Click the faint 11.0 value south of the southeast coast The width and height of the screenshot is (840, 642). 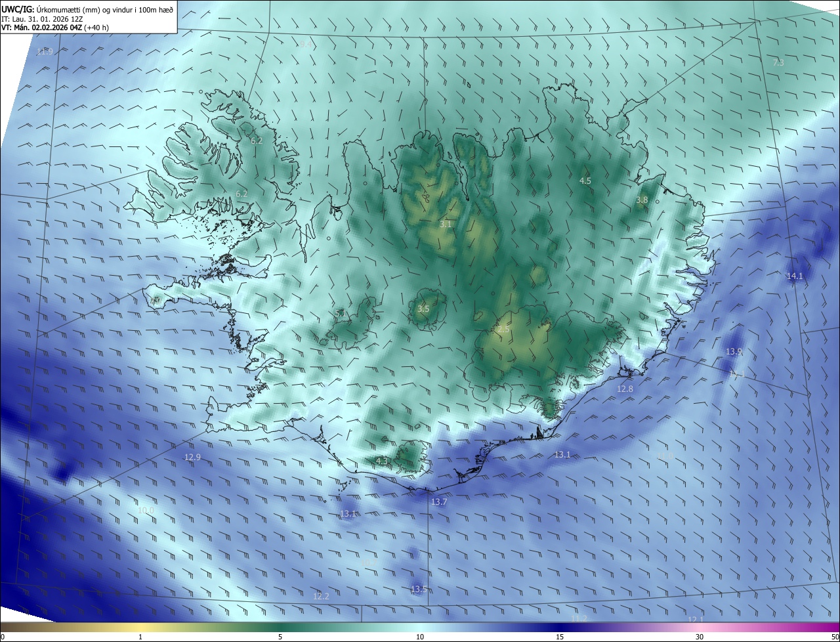coord(665,455)
